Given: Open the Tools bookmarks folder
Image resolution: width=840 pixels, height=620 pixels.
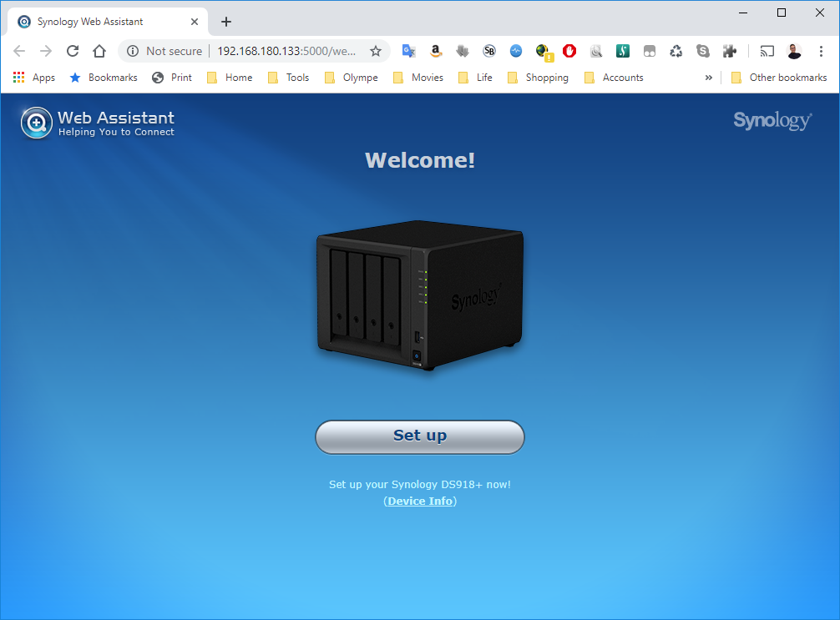Looking at the screenshot, I should pyautogui.click(x=288, y=78).
